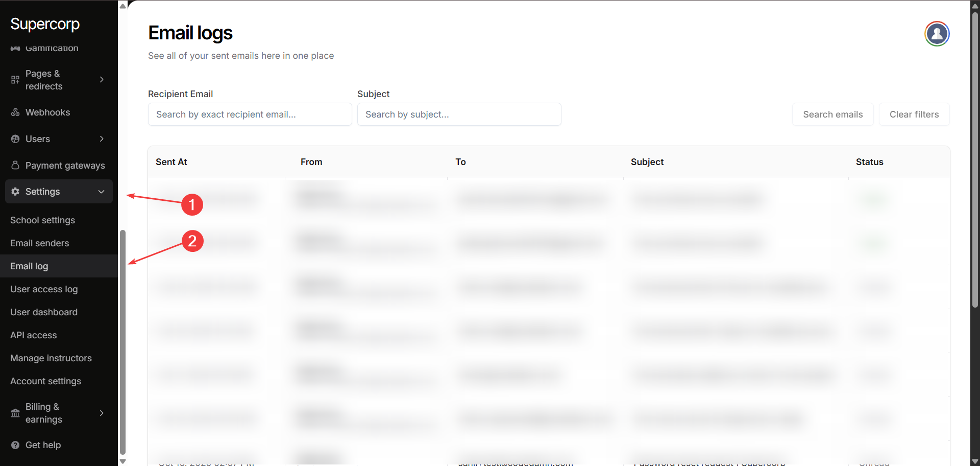This screenshot has width=980, height=466.
Task: Click the sidebar vertical scrollbar thumb
Action: (x=122, y=341)
